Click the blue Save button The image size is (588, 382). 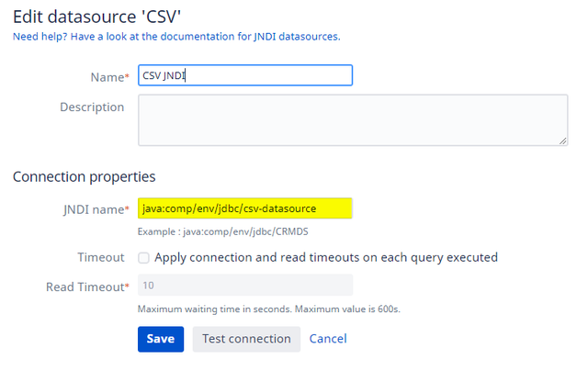(x=160, y=339)
